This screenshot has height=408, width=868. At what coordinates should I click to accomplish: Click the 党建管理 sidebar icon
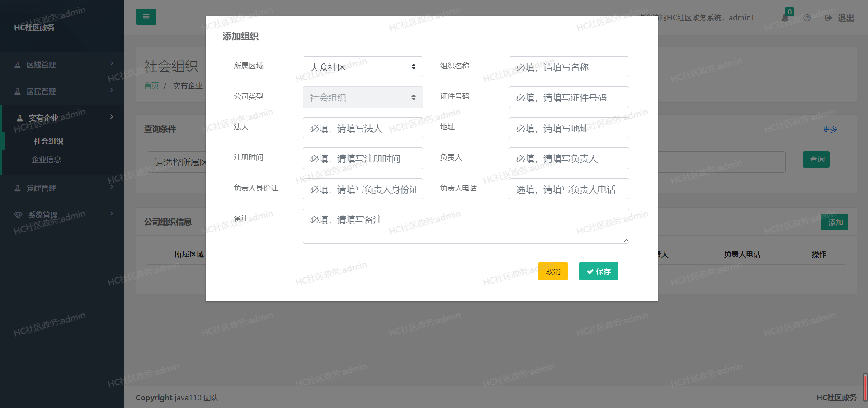[18, 188]
